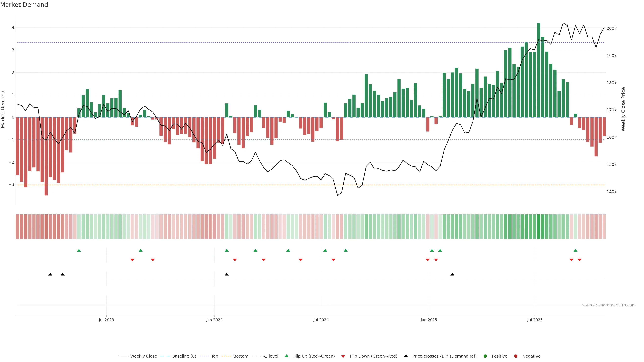Click the red Negative circle legend icon
Screen dimensions: 644x362
pos(516,356)
